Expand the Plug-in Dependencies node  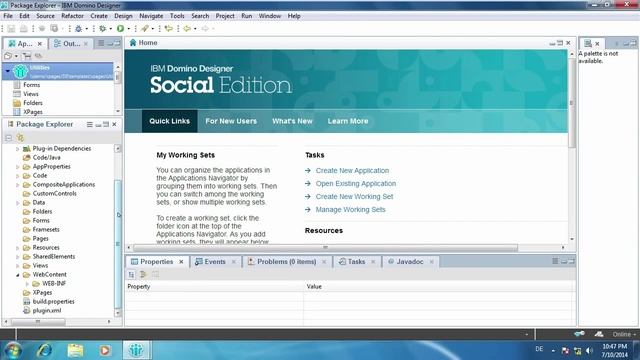(x=18, y=149)
